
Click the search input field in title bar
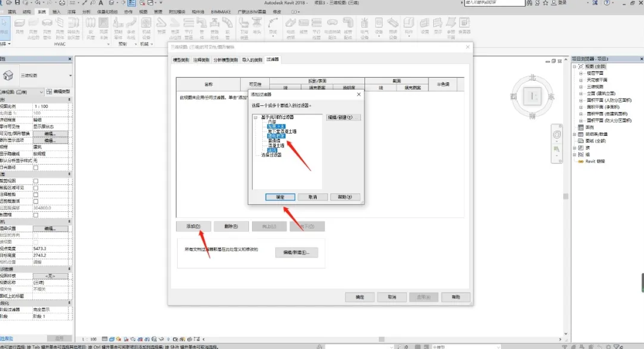[x=495, y=3]
